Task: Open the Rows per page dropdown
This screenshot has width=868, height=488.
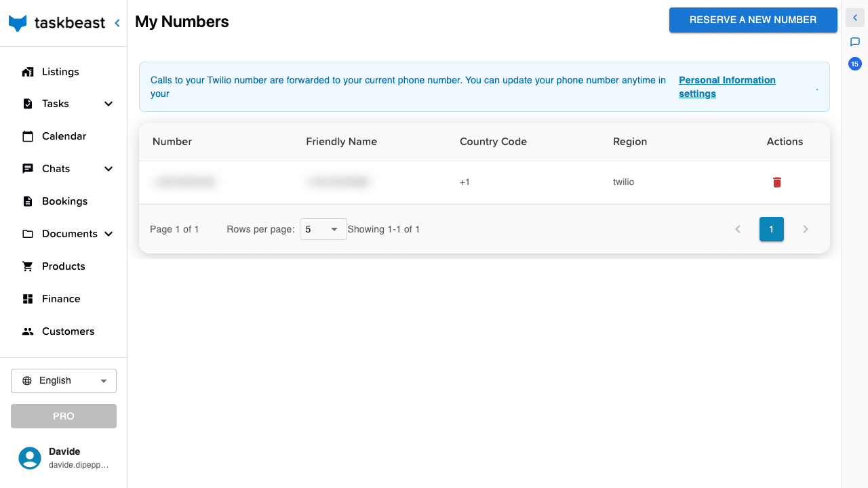Action: [x=323, y=229]
